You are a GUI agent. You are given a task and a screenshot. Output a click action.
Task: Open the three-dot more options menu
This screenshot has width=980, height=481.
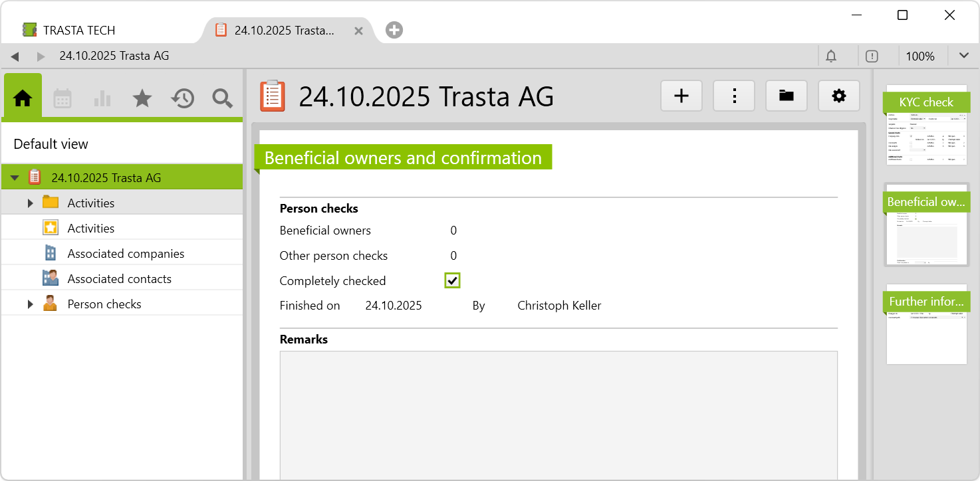pos(734,96)
